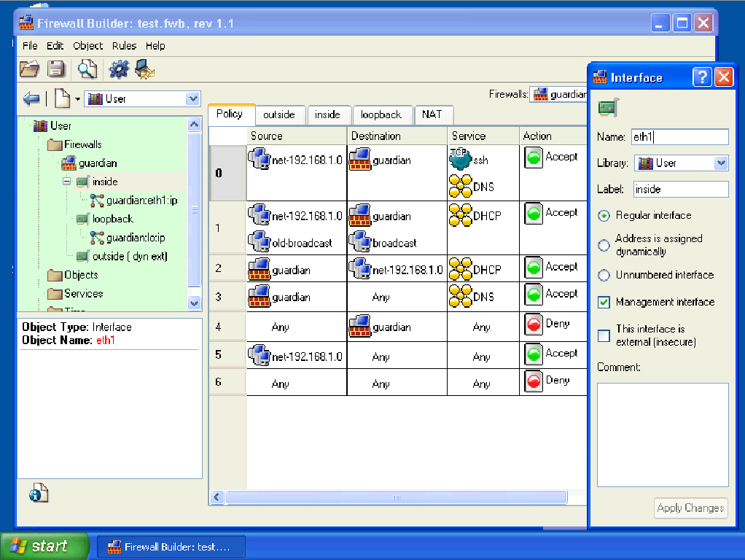Click broadcast destination icon in rule 1

(x=360, y=242)
